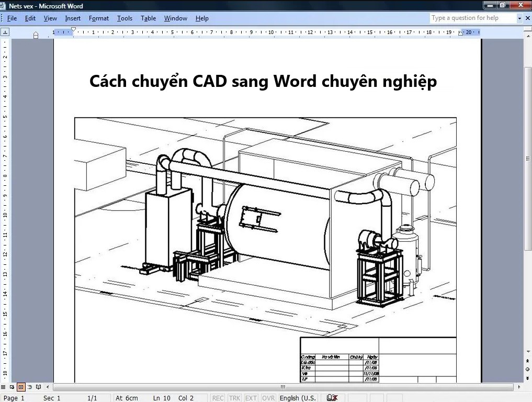
Task: Switch to Outline view
Action: 29,387
